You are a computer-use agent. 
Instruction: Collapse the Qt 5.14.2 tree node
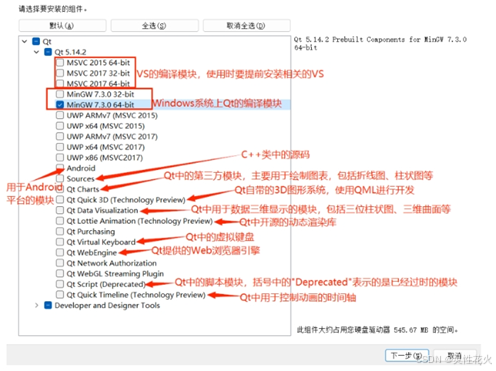point(37,52)
